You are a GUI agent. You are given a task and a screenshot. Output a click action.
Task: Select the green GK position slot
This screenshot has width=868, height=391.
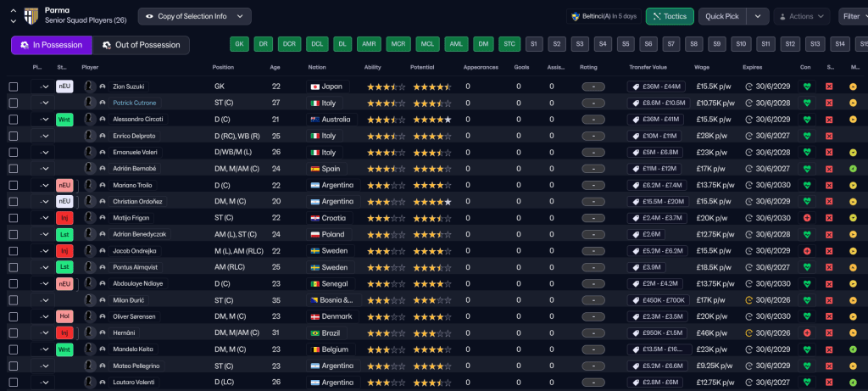click(240, 44)
